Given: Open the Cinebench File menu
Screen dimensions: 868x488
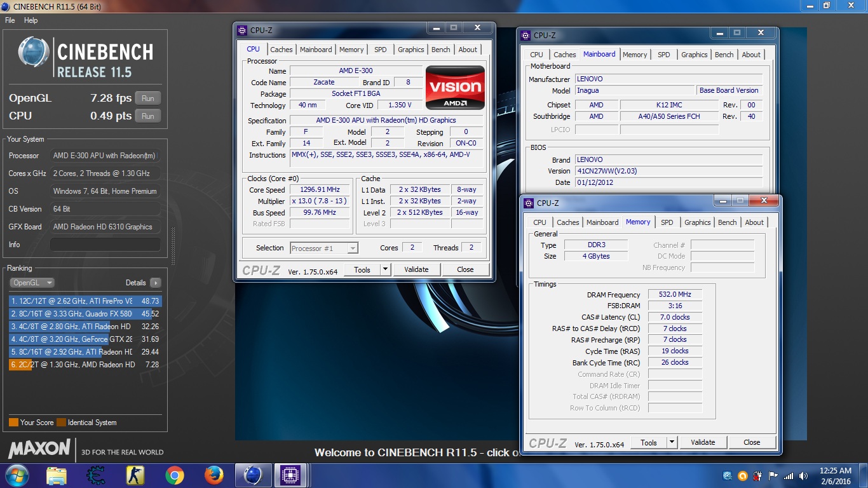Looking at the screenshot, I should point(10,20).
